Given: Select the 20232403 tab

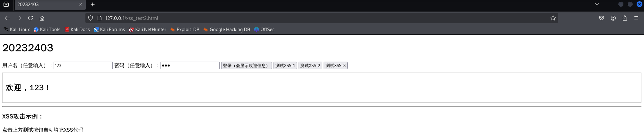Looking at the screenshot, I should click(50, 4).
